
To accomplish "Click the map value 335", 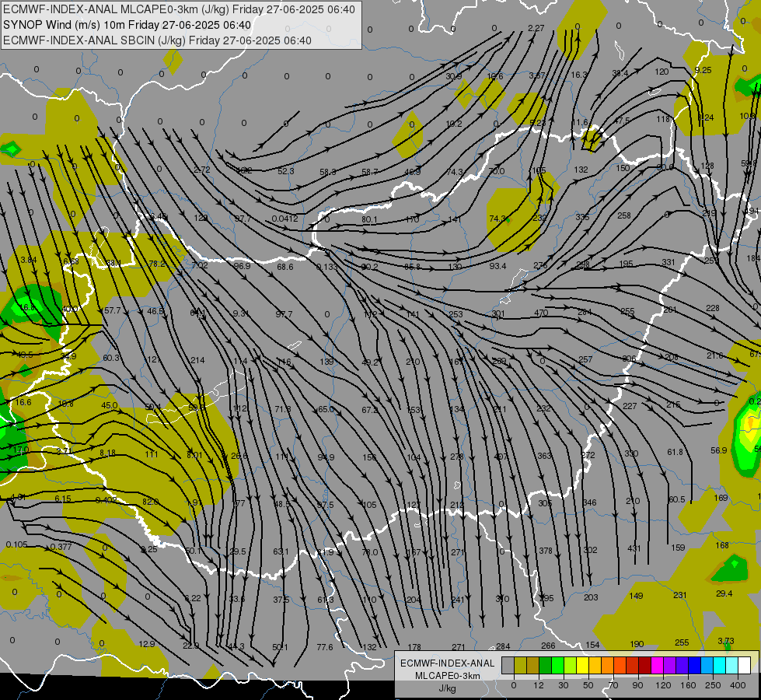I will click(582, 217).
